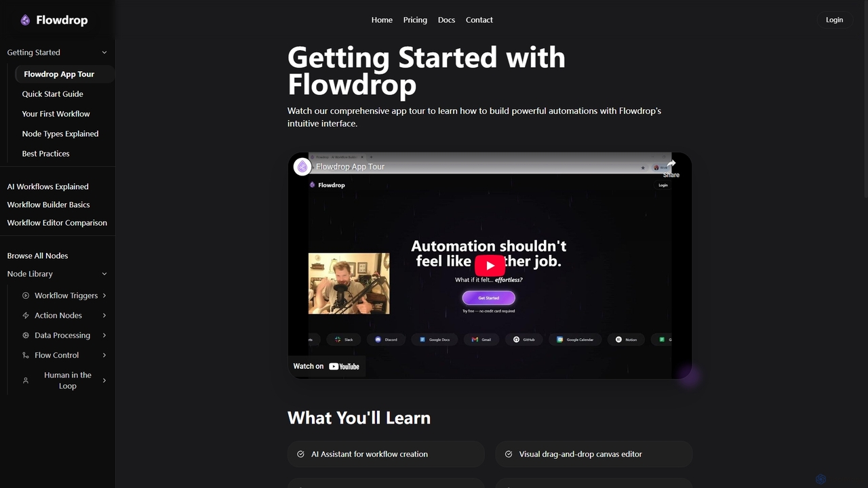Click the Flow Control branch icon
The width and height of the screenshot is (868, 488).
26,355
